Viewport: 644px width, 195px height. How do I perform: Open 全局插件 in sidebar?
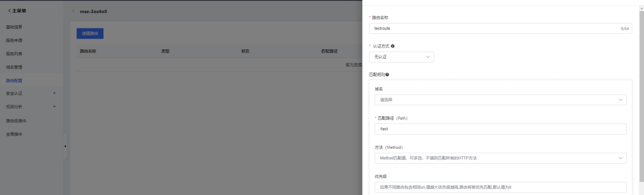(14, 134)
